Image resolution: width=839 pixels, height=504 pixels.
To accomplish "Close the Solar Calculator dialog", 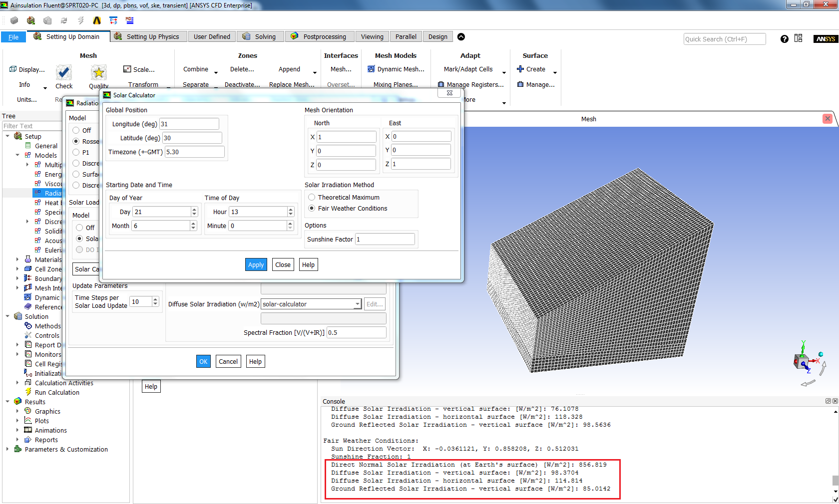I will pos(283,264).
